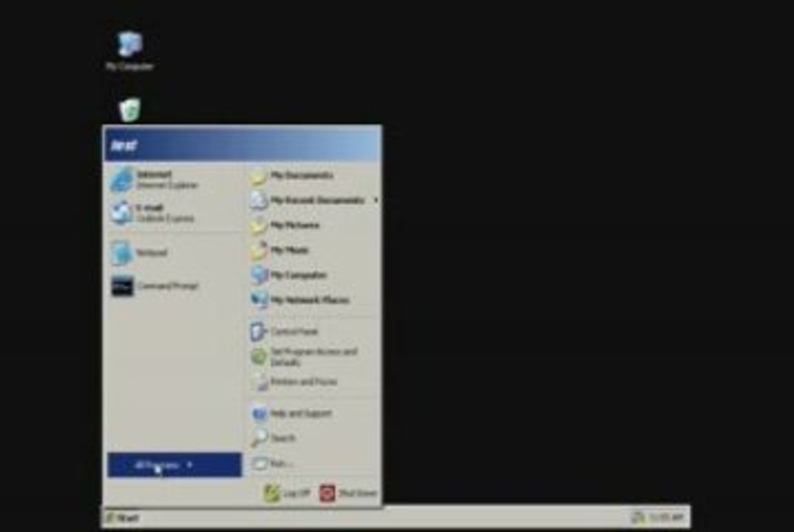The width and height of the screenshot is (794, 532).
Task: Open My Computer icon on the desktop
Action: 129,51
